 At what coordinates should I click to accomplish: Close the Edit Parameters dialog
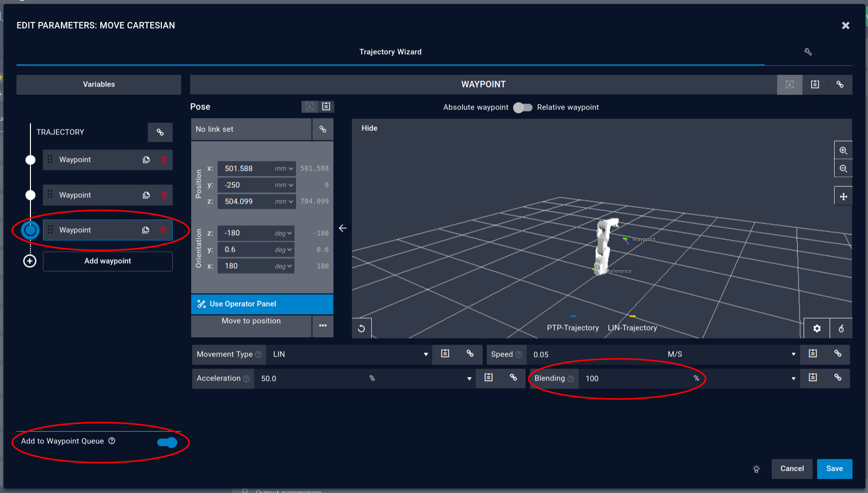pos(846,25)
